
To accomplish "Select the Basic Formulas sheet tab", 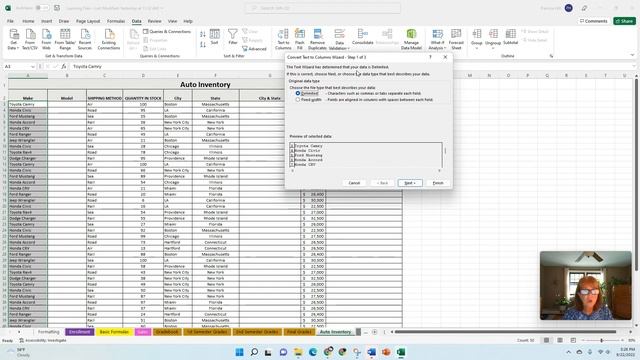I will click(x=114, y=332).
